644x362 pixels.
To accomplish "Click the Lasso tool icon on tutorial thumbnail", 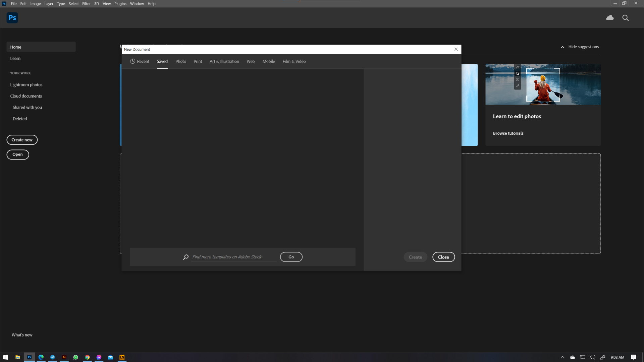I will pyautogui.click(x=518, y=67).
